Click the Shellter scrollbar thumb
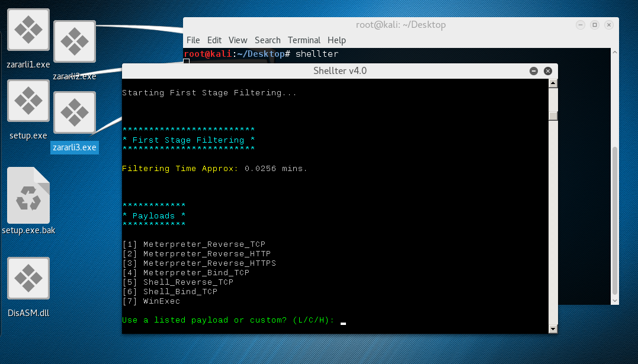The width and height of the screenshot is (638, 364). click(553, 115)
